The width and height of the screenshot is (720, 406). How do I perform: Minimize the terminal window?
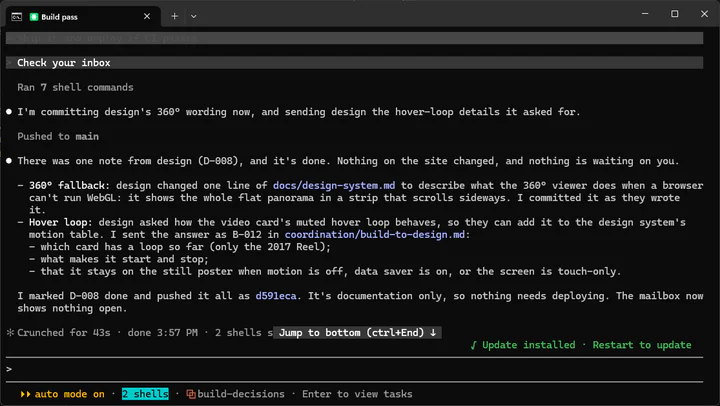pos(645,14)
